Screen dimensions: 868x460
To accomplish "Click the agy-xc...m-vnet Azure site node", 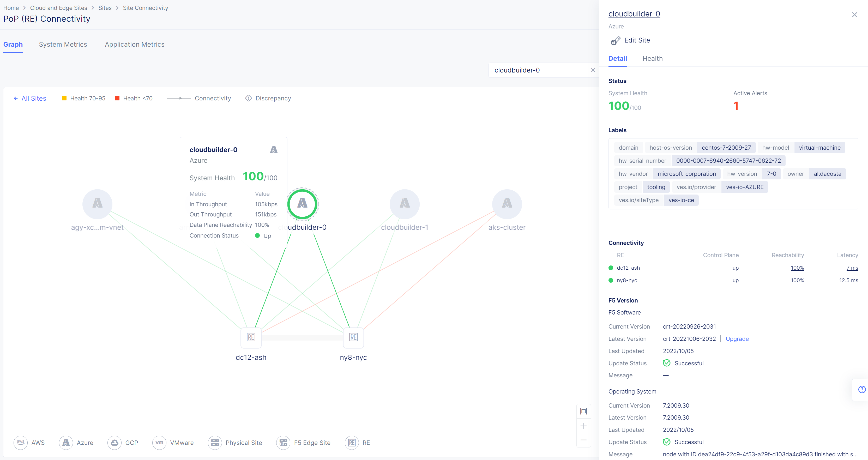I will coord(97,204).
